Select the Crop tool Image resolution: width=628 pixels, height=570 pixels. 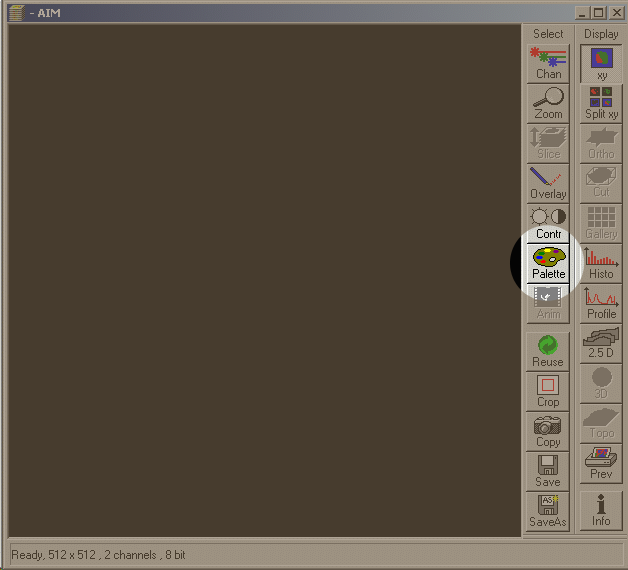coord(548,391)
